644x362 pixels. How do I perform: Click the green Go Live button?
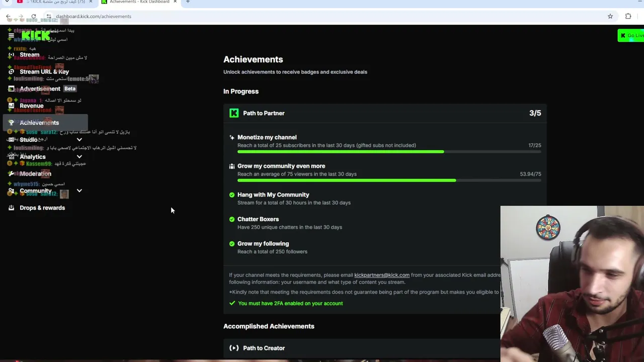point(631,36)
